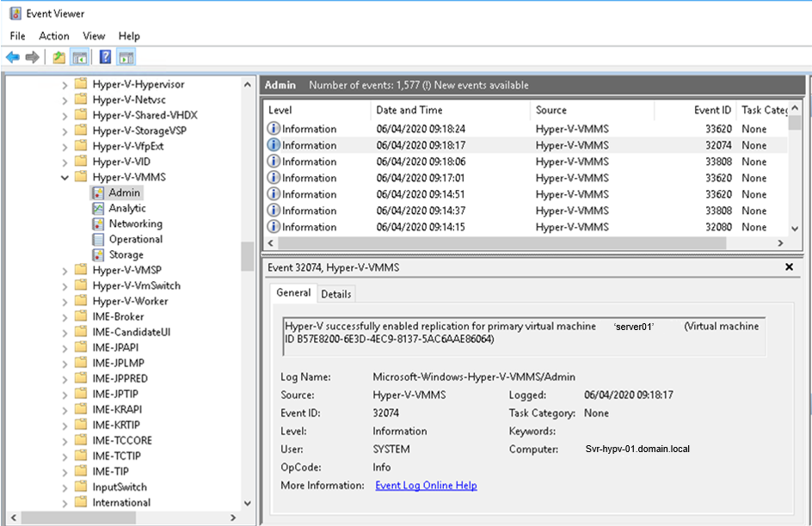Open the Action menu
The height and width of the screenshot is (526, 812).
[x=53, y=36]
